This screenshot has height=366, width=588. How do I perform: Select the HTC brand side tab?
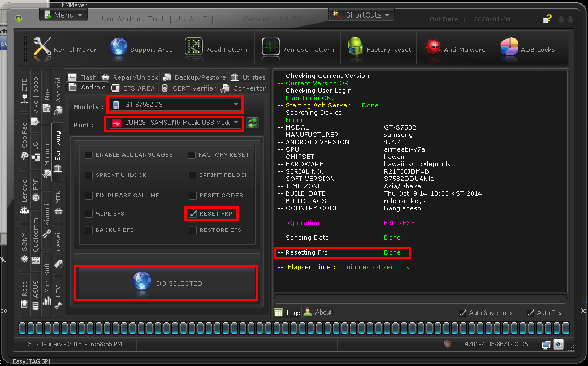[58, 296]
